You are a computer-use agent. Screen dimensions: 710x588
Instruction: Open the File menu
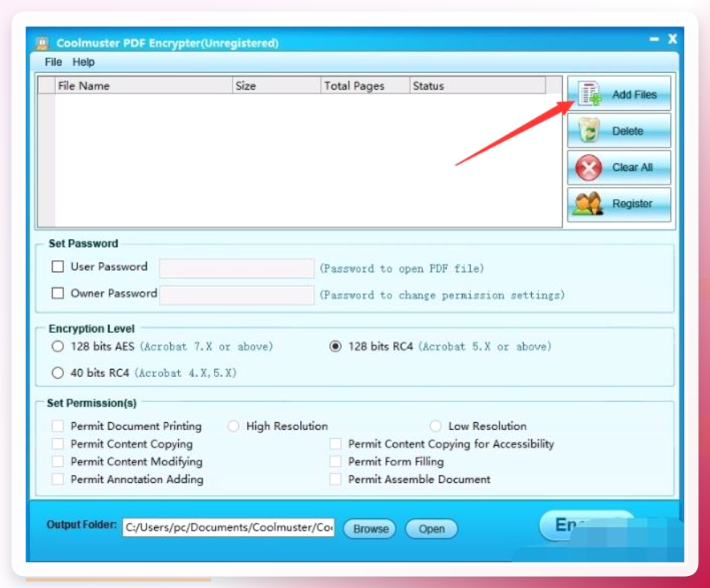coord(54,62)
